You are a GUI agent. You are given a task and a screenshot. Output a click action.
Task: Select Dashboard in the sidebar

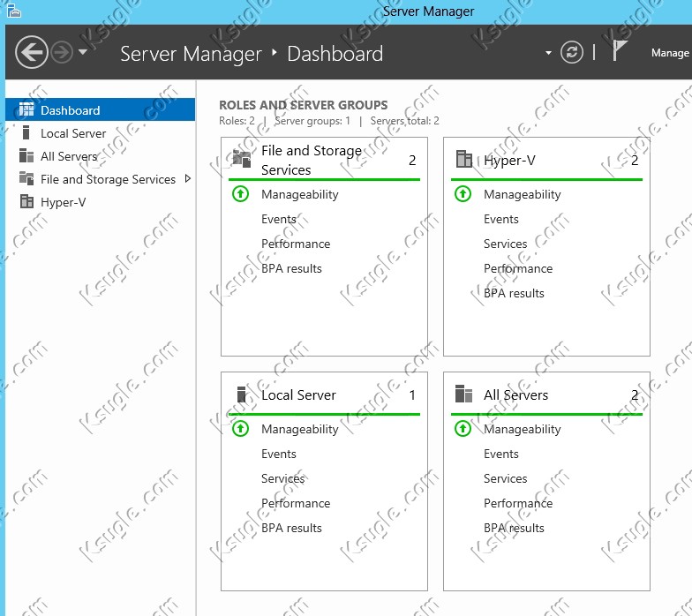point(101,109)
